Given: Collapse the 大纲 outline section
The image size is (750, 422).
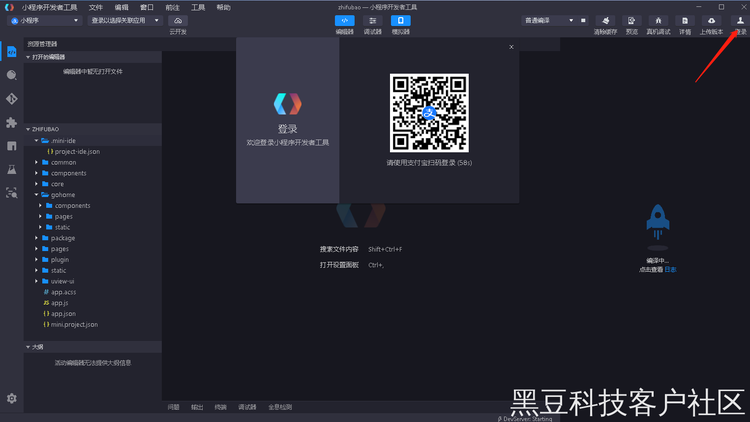Looking at the screenshot, I should (93, 347).
